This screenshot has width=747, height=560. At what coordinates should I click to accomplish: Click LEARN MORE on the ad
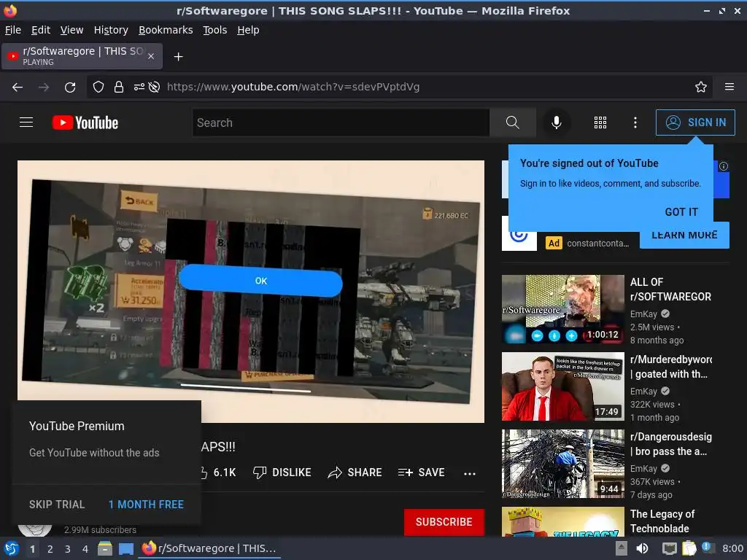[x=684, y=236]
